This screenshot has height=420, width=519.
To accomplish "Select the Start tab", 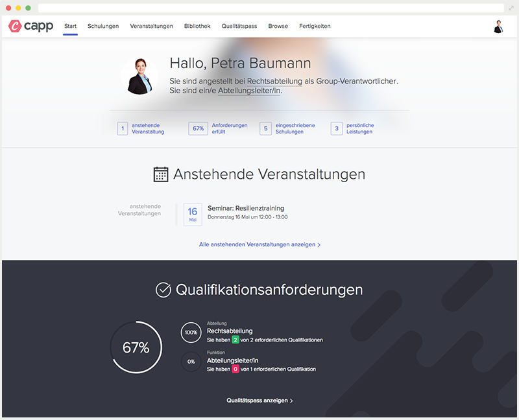I will click(x=70, y=26).
